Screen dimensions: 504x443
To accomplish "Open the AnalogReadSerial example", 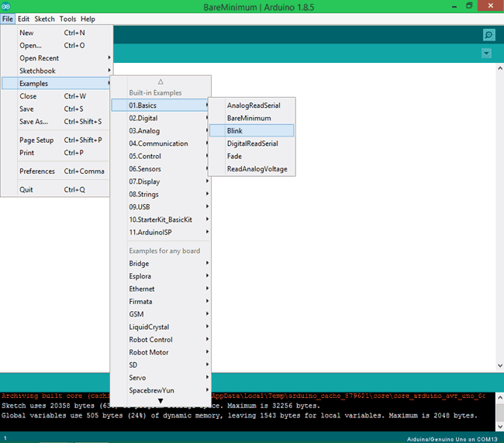I will coord(252,106).
